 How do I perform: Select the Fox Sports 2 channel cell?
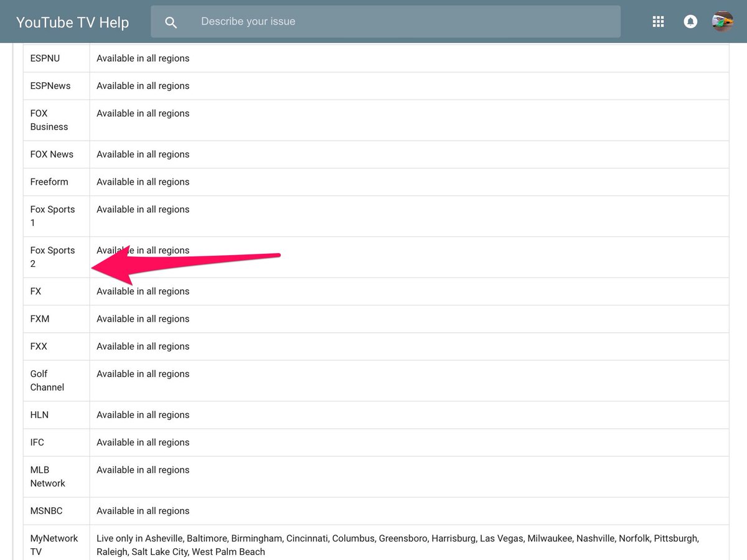[57, 257]
